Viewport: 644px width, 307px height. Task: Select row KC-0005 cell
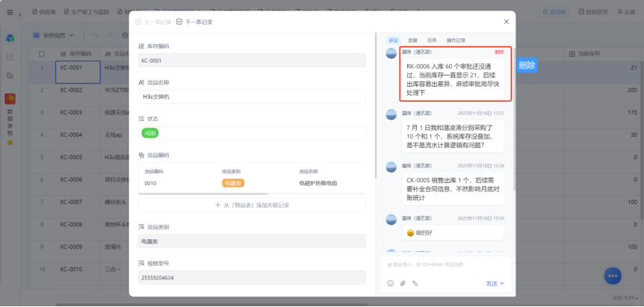(x=78, y=162)
